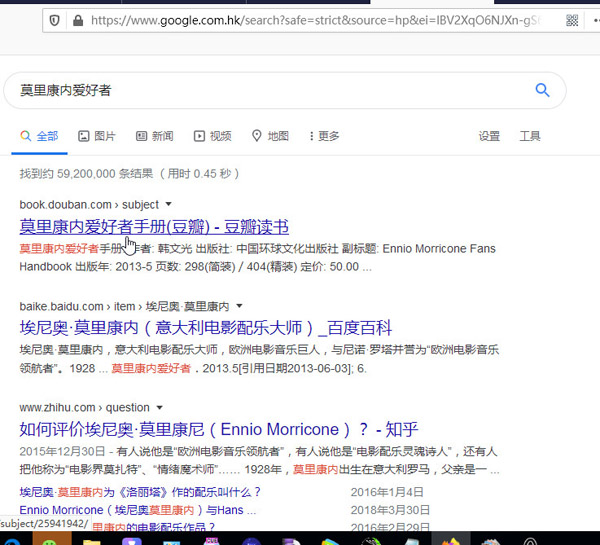Open the 更多 more menu
Image resolution: width=600 pixels, height=545 pixels.
(x=324, y=136)
